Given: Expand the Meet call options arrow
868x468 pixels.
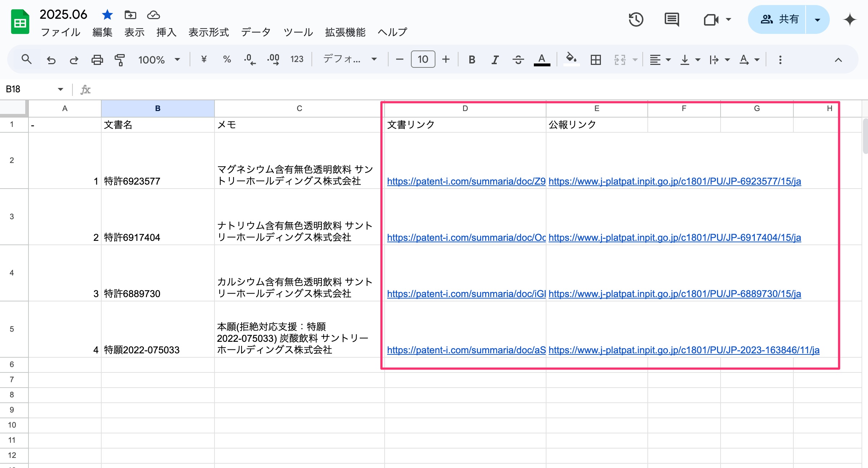Looking at the screenshot, I should [728, 19].
